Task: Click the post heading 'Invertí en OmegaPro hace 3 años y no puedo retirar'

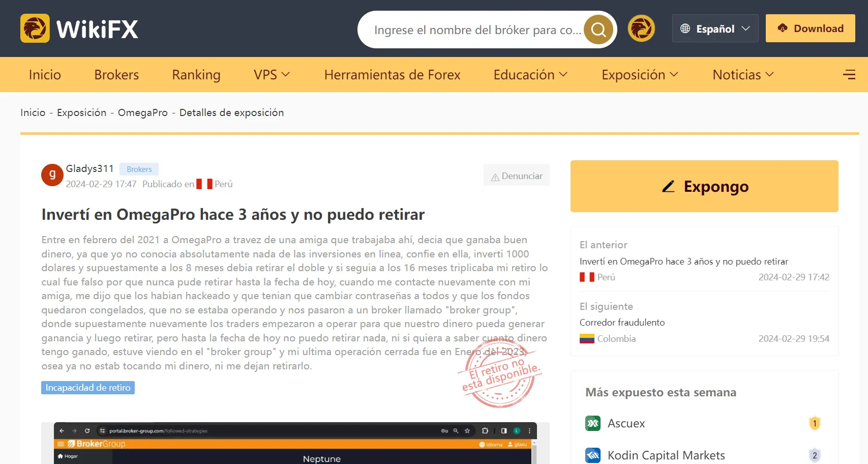Action: [233, 215]
